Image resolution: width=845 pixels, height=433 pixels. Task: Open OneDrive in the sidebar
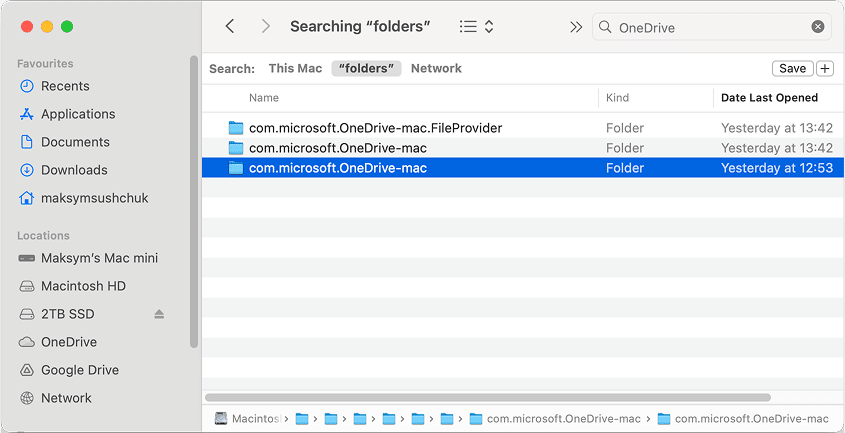[68, 342]
